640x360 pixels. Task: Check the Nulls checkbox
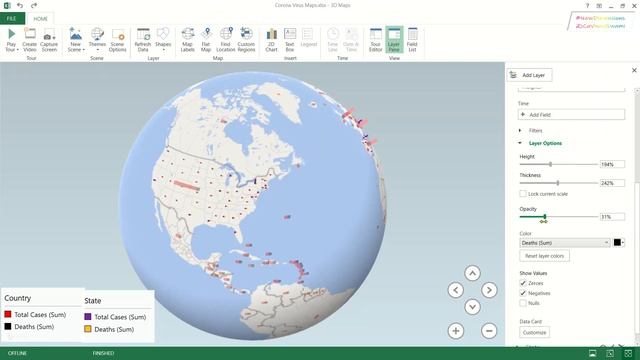[522, 303]
